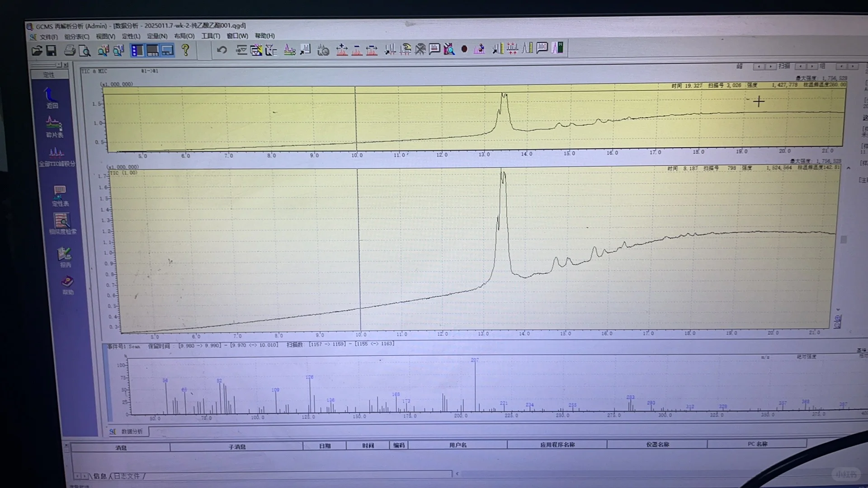Toggle the left sidebar layout view button
868x488 pixels.
[x=137, y=50]
